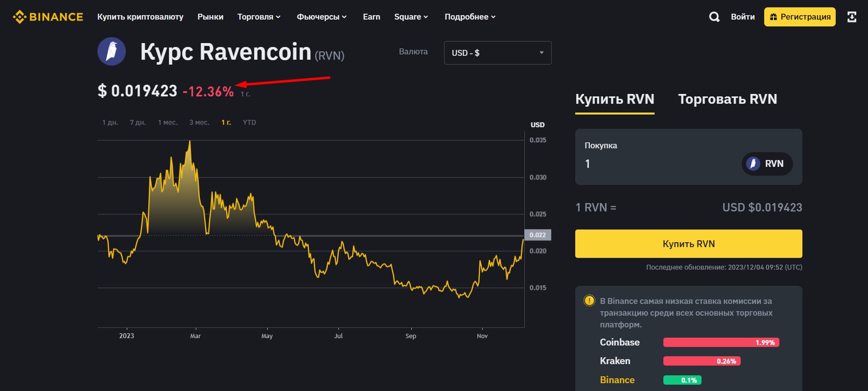Viewport: 868px width, 391px height.
Task: Click the Последнее обновление timestamp text
Action: click(x=724, y=267)
